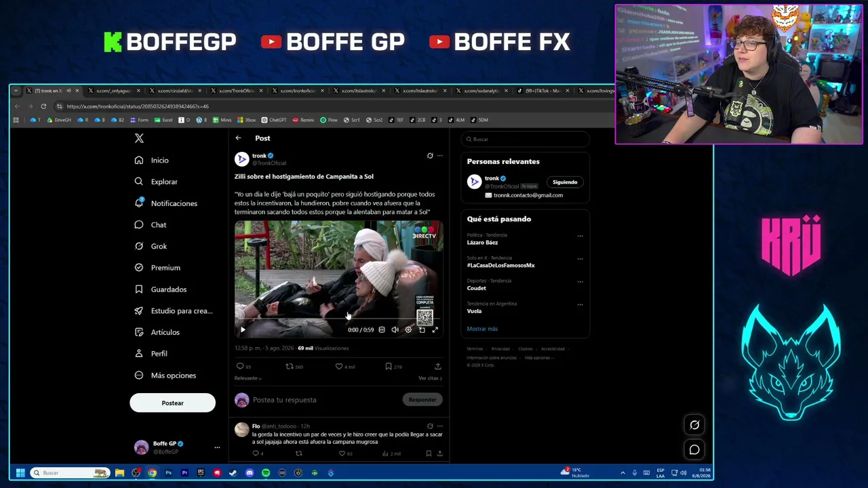The height and width of the screenshot is (488, 868).
Task: Click the reply icon under the post
Action: pos(240,367)
